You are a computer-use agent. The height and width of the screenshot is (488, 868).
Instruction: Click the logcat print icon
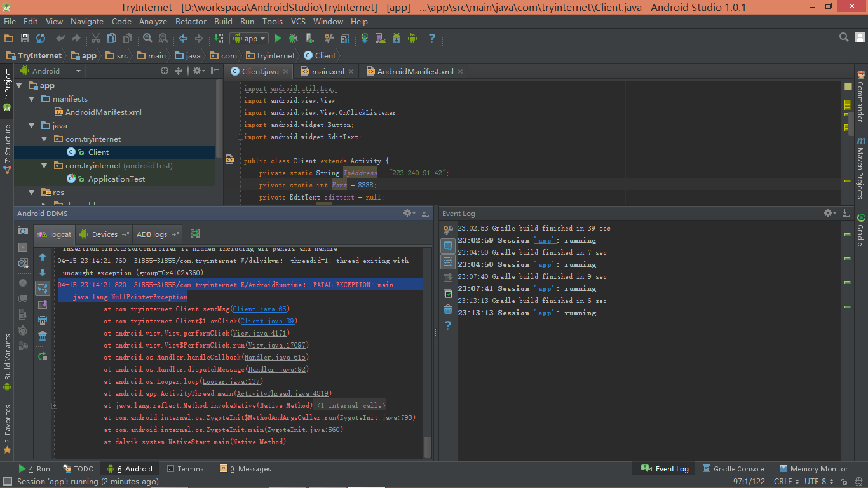click(43, 320)
